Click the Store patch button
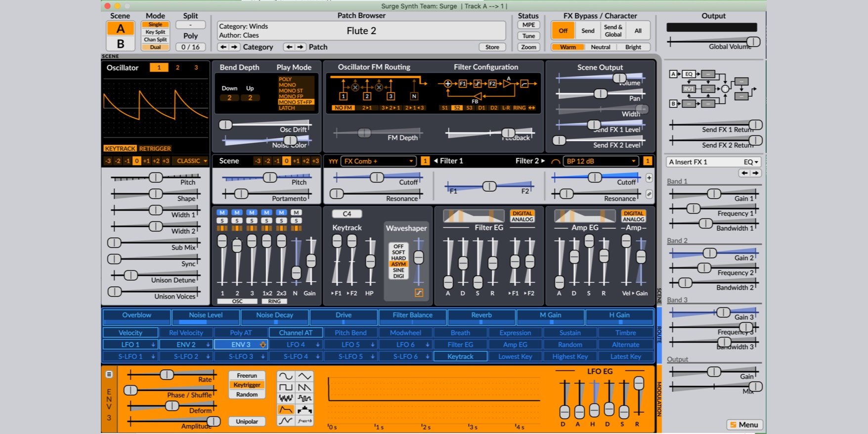The image size is (868, 434). [492, 47]
